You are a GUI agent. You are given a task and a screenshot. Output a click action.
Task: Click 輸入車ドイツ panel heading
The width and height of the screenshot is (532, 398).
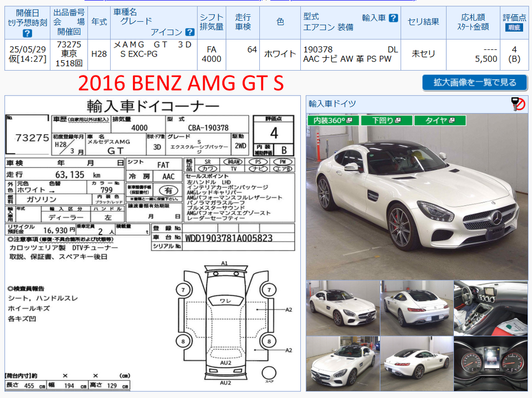point(332,104)
